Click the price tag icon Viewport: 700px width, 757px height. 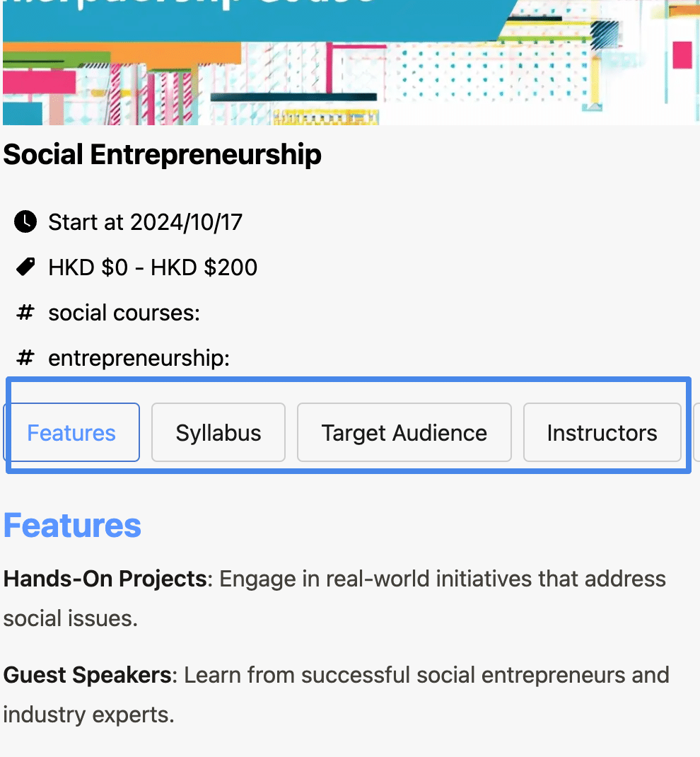tap(25, 267)
